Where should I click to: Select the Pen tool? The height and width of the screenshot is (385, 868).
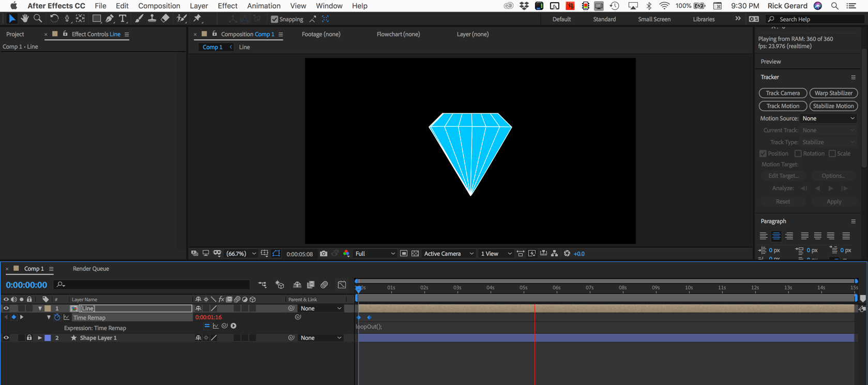point(110,19)
